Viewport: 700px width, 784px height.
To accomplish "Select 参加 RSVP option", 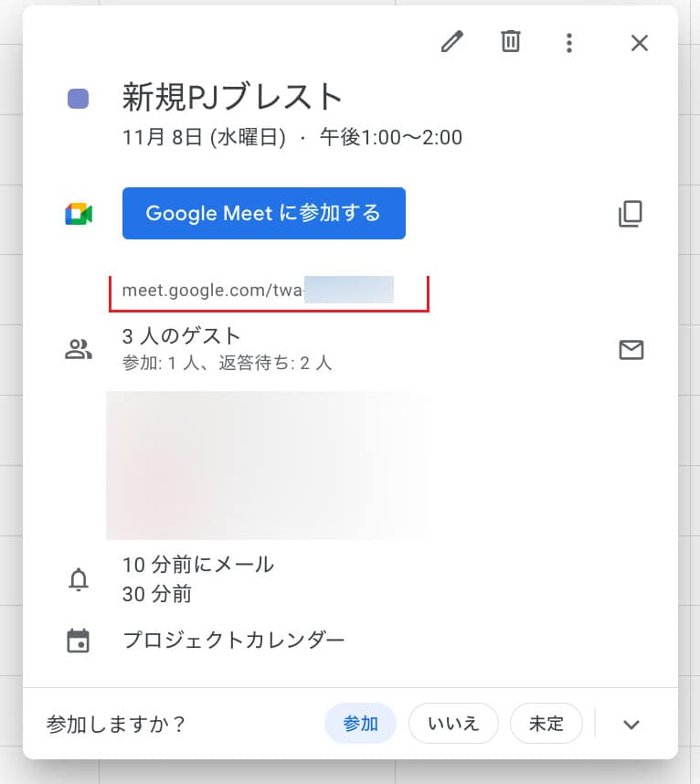I will click(x=360, y=724).
